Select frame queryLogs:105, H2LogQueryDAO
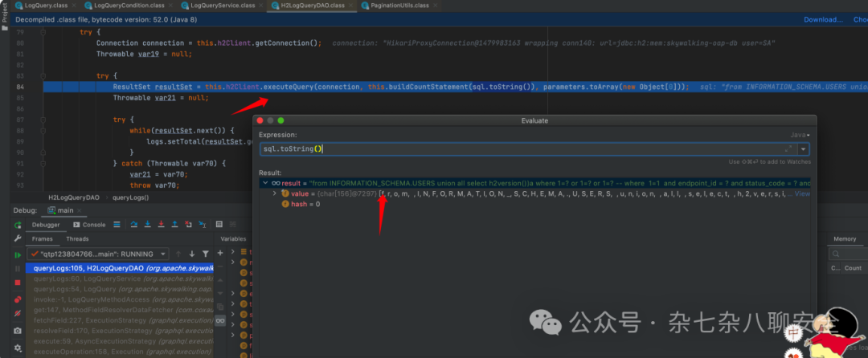The width and height of the screenshot is (868, 358). (x=120, y=268)
